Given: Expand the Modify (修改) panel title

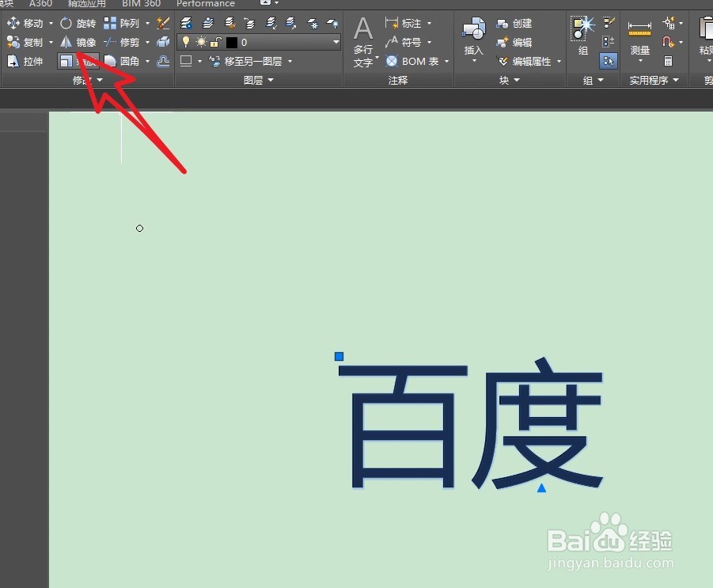Looking at the screenshot, I should click(87, 80).
